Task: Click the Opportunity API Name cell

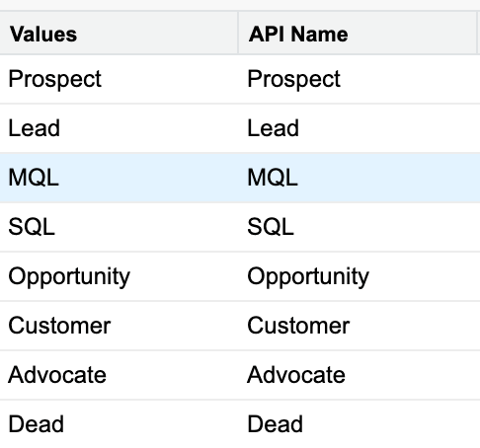Action: (358, 276)
